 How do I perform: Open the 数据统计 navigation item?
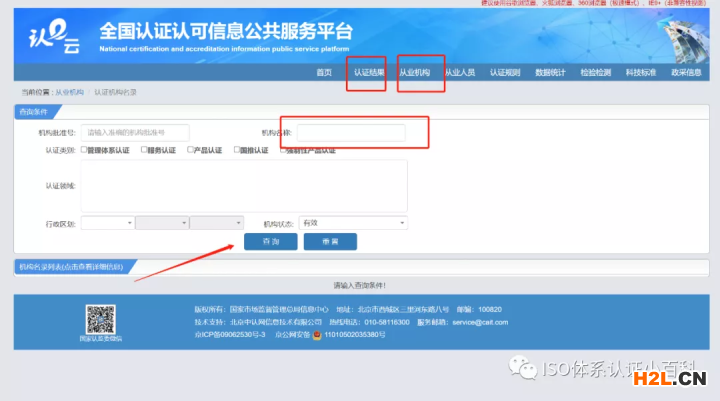tap(550, 72)
